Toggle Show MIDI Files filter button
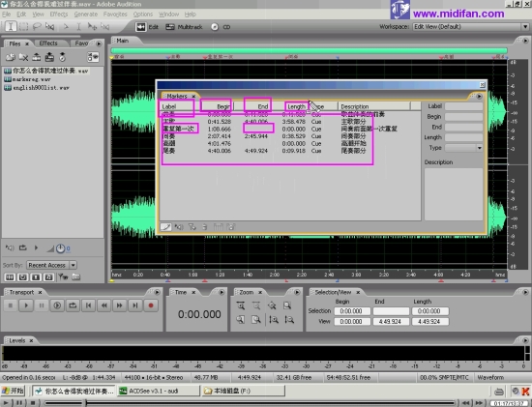532x407 pixels. click(x=48, y=277)
